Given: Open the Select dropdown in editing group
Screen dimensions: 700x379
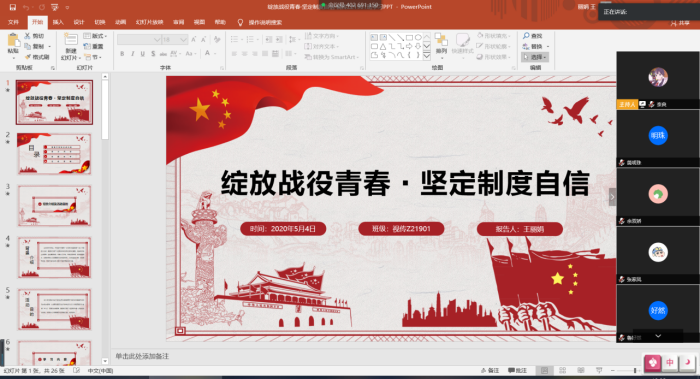Looking at the screenshot, I should 535,57.
